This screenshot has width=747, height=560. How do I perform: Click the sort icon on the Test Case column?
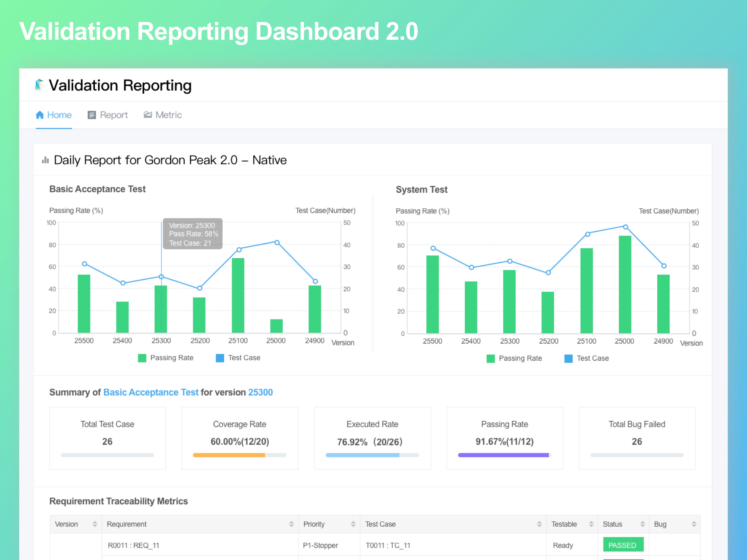point(539,524)
